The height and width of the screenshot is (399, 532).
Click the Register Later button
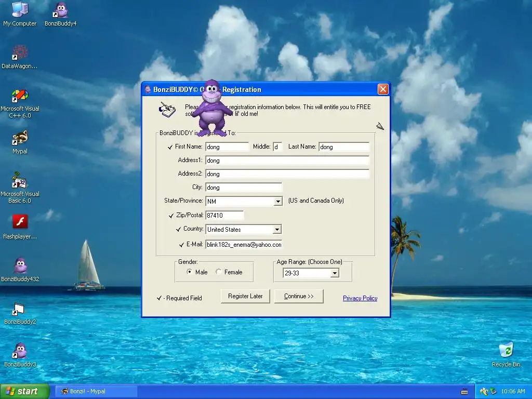[x=245, y=296]
